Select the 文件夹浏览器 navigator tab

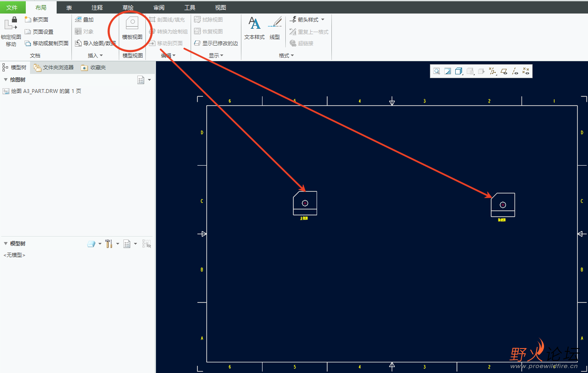[x=54, y=67]
